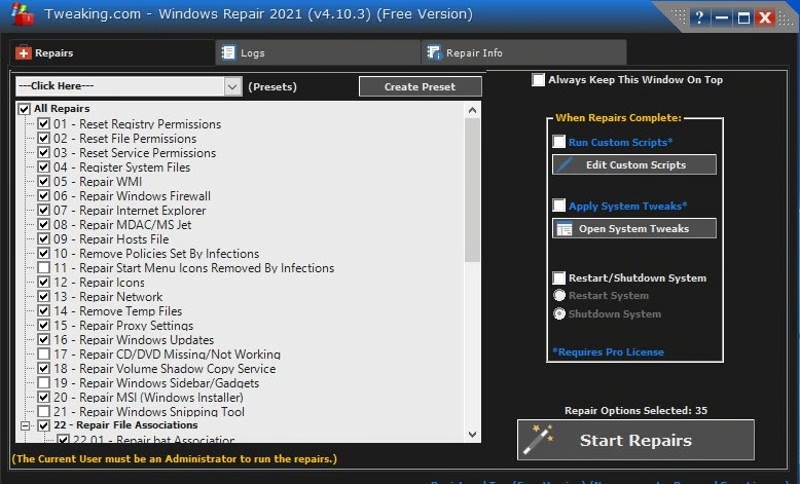Minimize the Windows Repair window
This screenshot has height=484, width=800.
click(x=721, y=18)
